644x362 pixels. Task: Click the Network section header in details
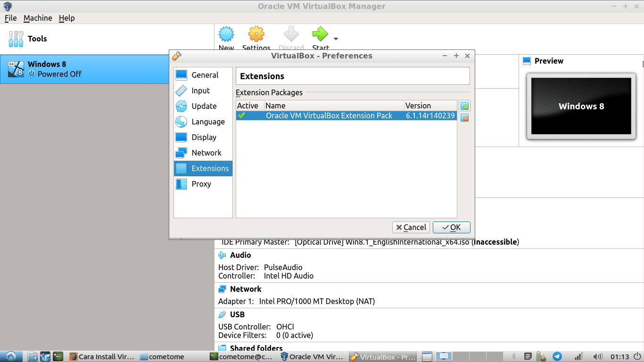click(246, 289)
